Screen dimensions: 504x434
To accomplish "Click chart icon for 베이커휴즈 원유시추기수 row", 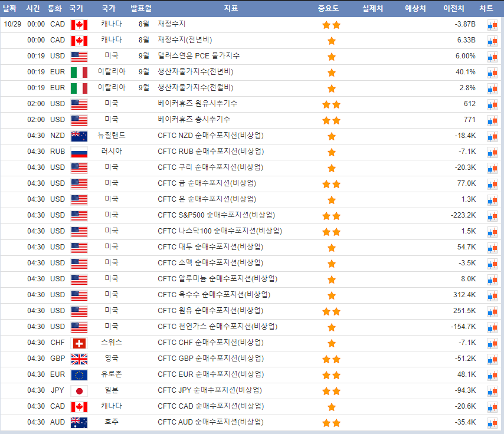I will 492,104.
